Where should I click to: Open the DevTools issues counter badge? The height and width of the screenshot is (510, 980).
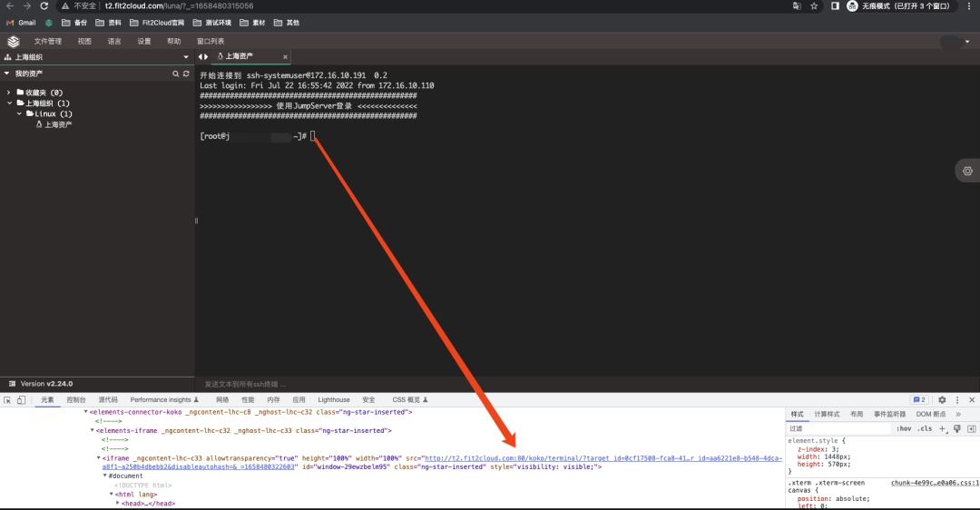919,400
